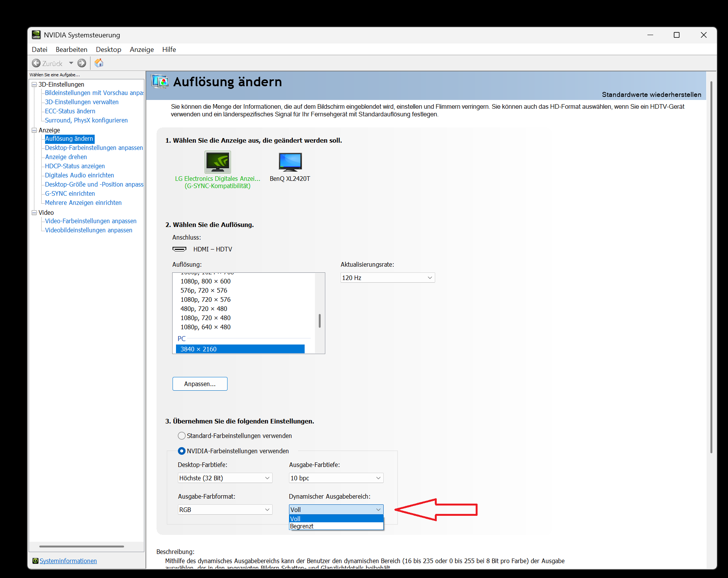This screenshot has width=728, height=578.
Task: Open the Aktualisierungsrate 120 Hz dropdown
Action: pyautogui.click(x=387, y=278)
